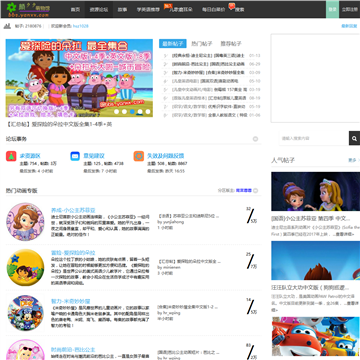Screen dimensions: 360x360
Task: Open the Paw Patrol thumbnail
Action: (315, 261)
